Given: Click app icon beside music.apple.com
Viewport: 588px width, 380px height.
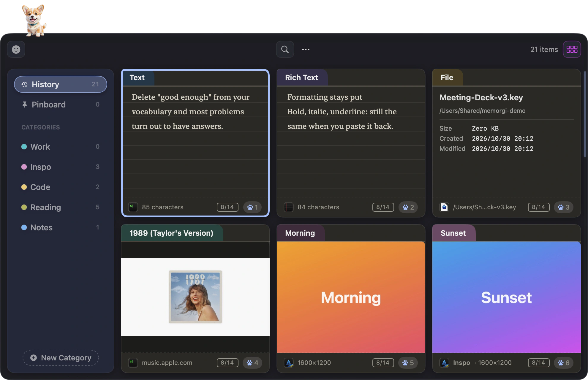Looking at the screenshot, I should pos(133,363).
